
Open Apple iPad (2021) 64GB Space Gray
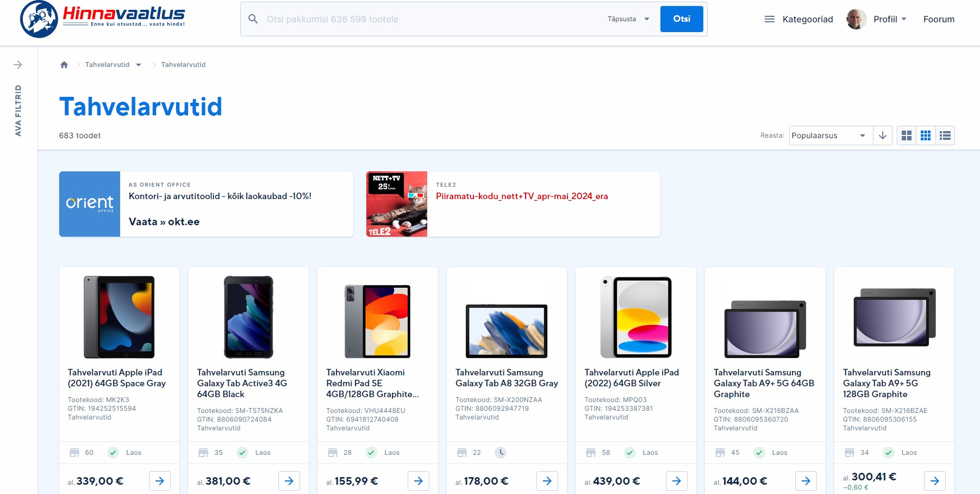(116, 378)
